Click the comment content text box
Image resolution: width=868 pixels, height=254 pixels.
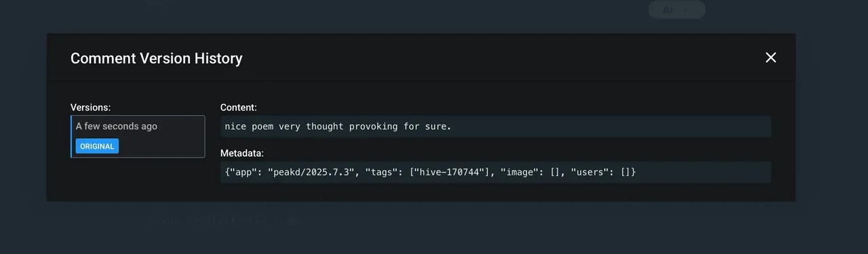pos(496,126)
